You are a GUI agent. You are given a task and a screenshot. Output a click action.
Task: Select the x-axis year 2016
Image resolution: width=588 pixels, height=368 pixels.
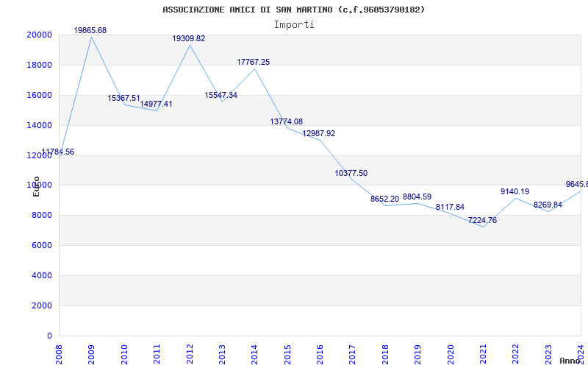pyautogui.click(x=320, y=354)
